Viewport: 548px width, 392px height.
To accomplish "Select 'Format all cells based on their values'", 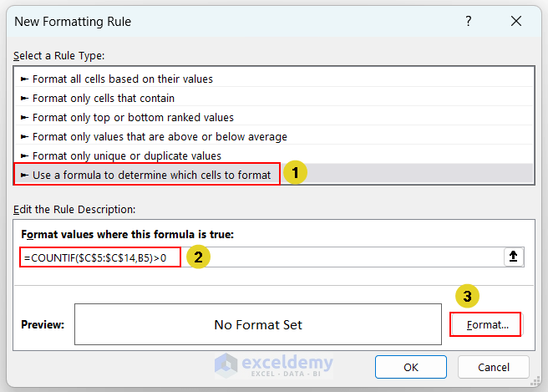I will [123, 79].
